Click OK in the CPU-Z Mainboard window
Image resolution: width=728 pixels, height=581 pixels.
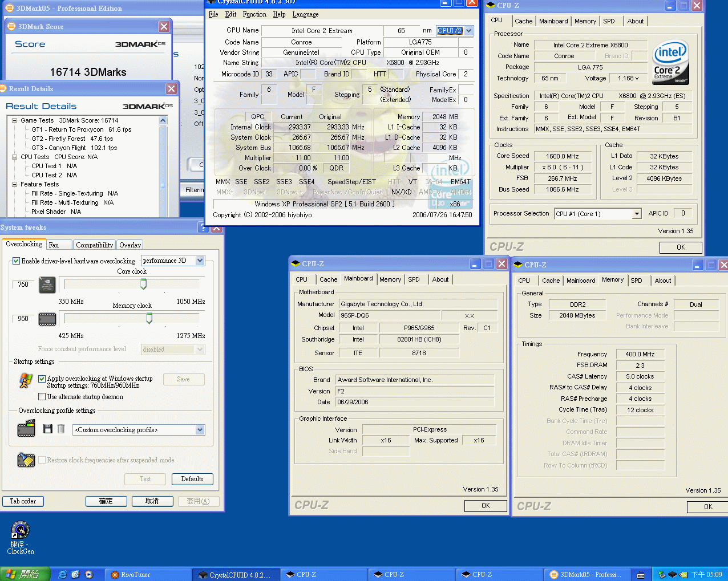[486, 506]
